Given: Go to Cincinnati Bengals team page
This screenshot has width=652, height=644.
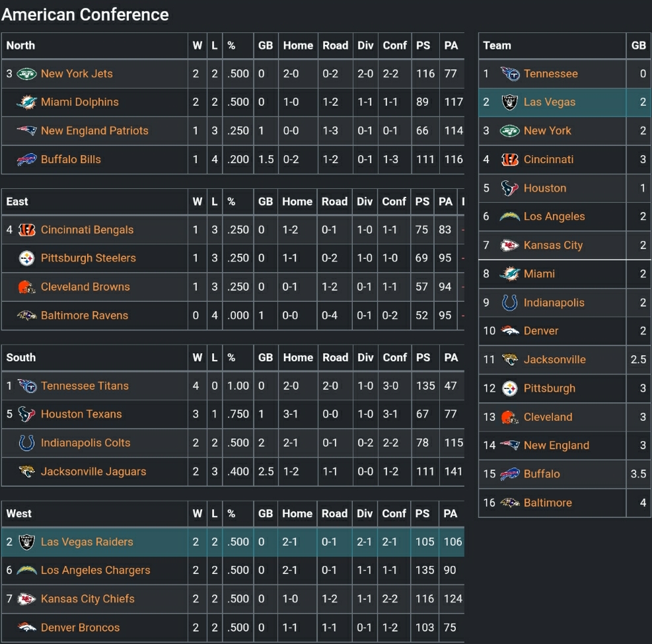Looking at the screenshot, I should (x=87, y=230).
